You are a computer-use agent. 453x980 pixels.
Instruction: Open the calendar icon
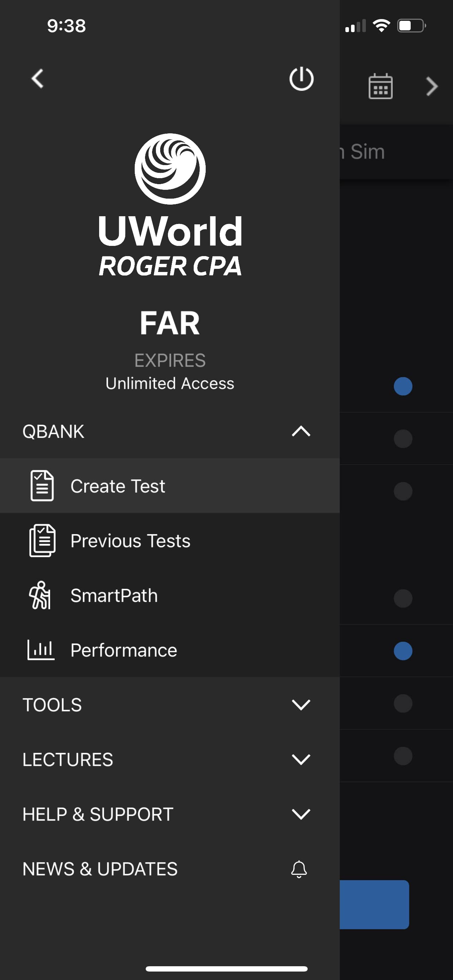pos(380,86)
